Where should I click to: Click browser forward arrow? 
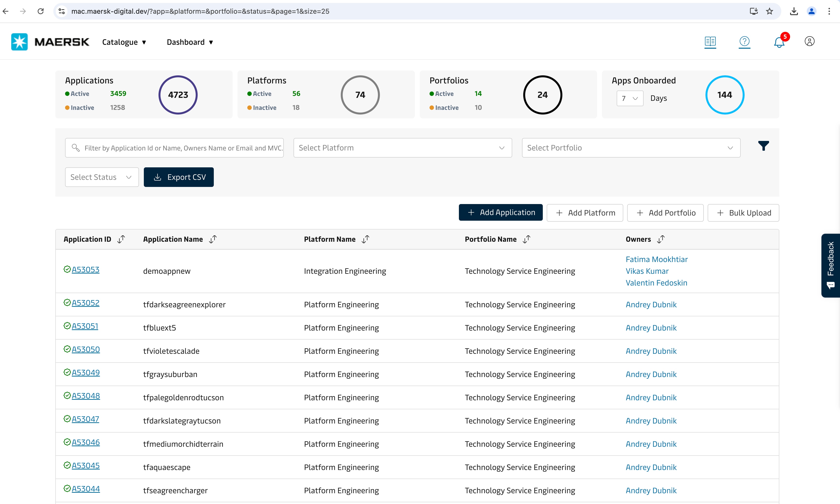coord(23,11)
